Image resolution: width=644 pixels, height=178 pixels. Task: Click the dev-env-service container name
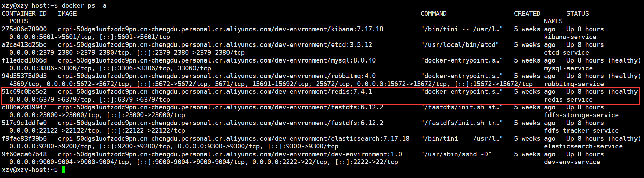pyautogui.click(x=572, y=162)
